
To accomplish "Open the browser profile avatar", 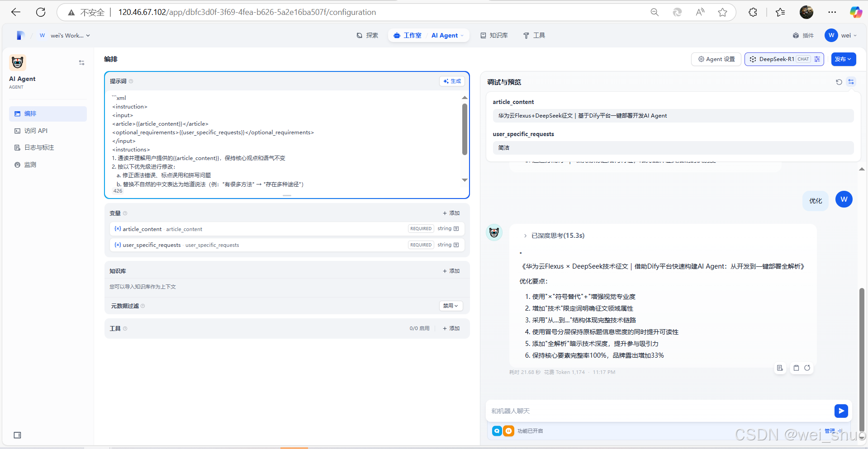I will [x=806, y=12].
